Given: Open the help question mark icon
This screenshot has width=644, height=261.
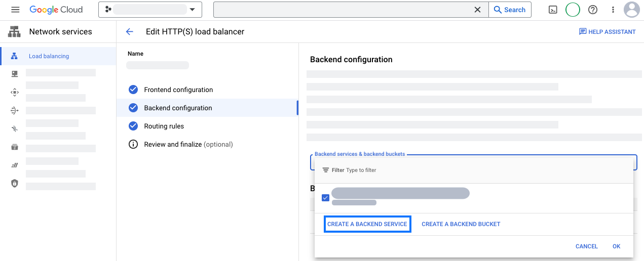Looking at the screenshot, I should coord(592,10).
